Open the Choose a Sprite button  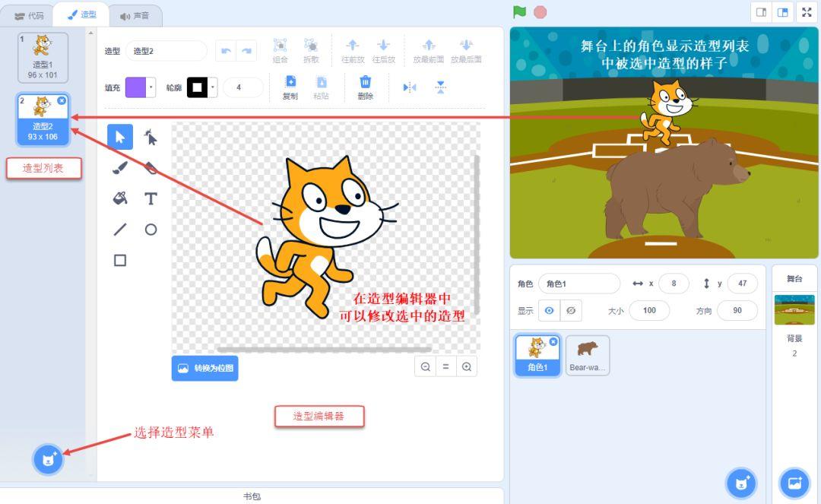pos(741,483)
